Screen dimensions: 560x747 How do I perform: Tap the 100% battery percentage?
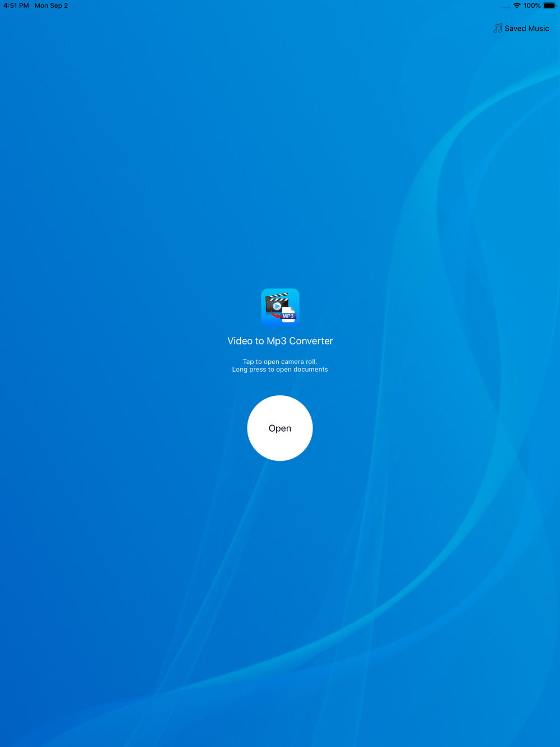tap(532, 6)
